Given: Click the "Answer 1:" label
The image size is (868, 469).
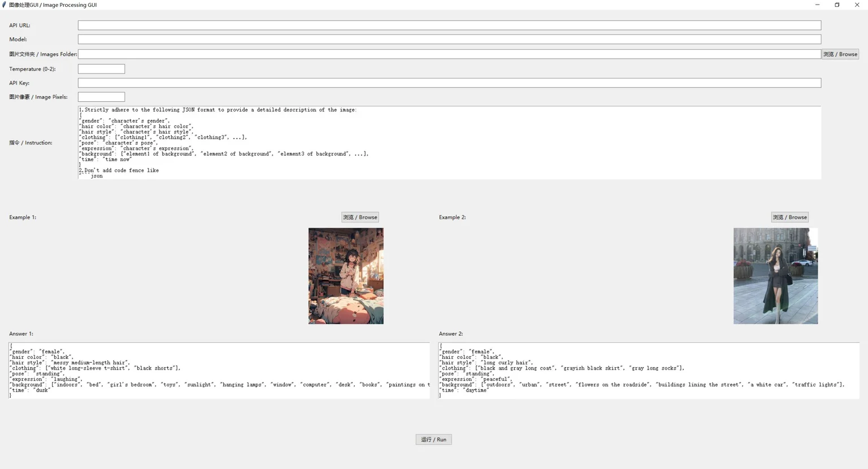Looking at the screenshot, I should (21, 334).
